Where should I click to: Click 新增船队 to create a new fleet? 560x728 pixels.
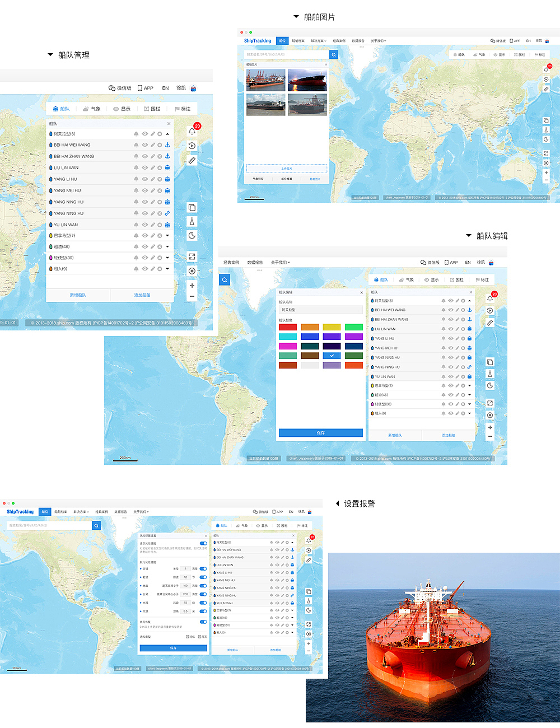79,295
